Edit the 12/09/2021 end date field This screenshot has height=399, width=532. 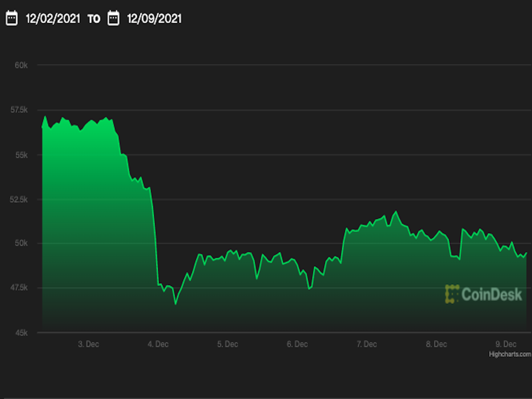pyautogui.click(x=154, y=19)
